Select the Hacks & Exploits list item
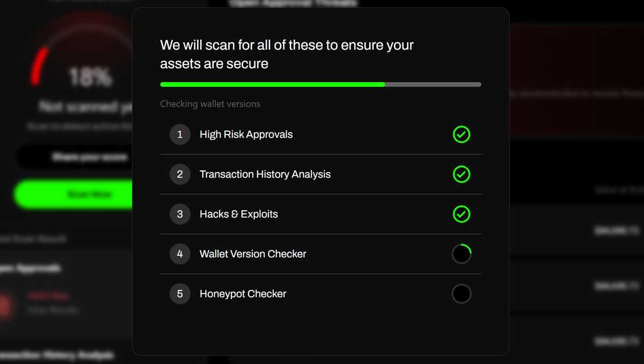Image resolution: width=644 pixels, height=364 pixels. [320, 214]
